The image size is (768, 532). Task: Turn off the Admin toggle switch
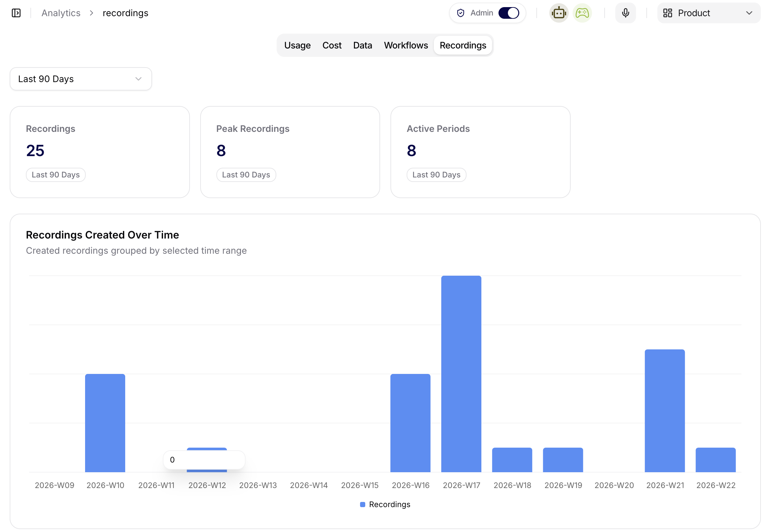[509, 13]
